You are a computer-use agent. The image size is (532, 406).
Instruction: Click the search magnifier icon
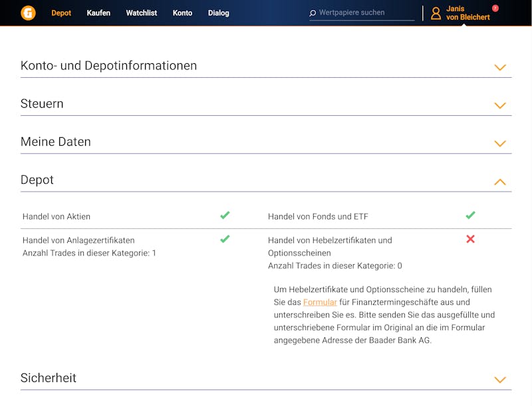pyautogui.click(x=313, y=13)
